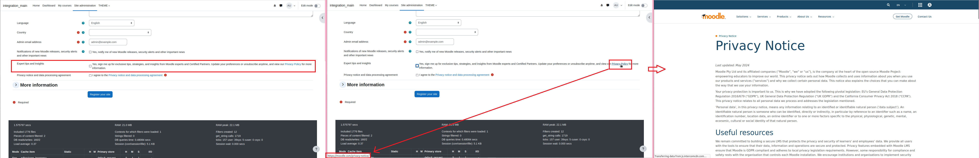Check release notifications checkbox in left panel
Screen dimensions: 980x158
[x=90, y=52]
